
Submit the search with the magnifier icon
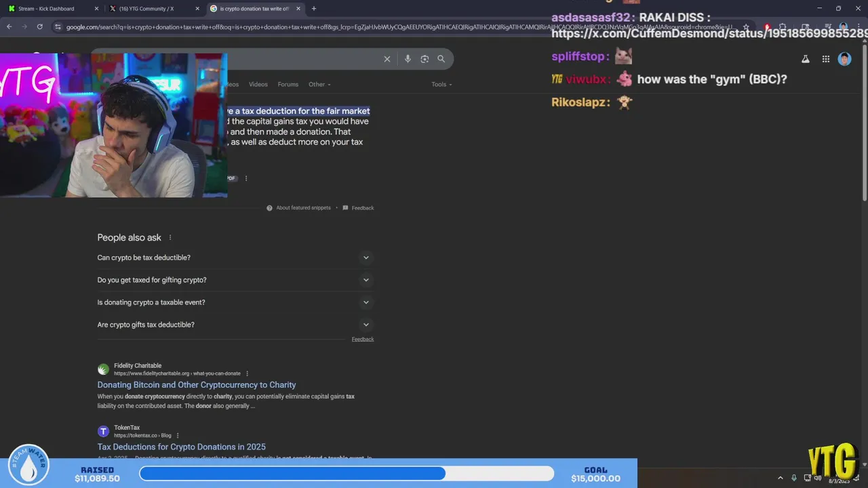point(441,59)
